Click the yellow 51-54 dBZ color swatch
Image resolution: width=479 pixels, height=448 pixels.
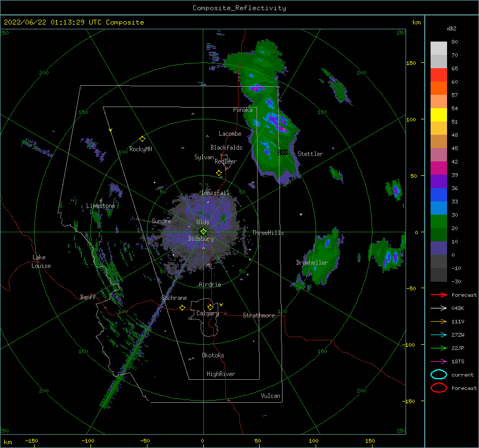click(439, 115)
